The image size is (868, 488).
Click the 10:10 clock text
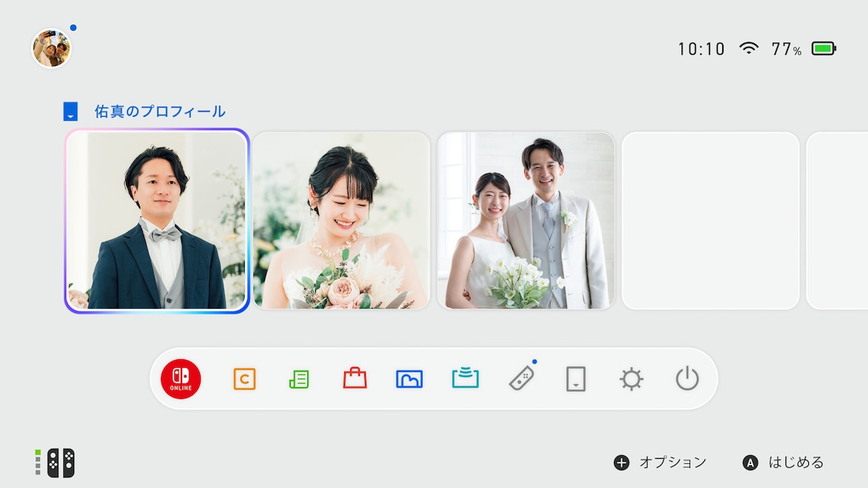tap(701, 49)
